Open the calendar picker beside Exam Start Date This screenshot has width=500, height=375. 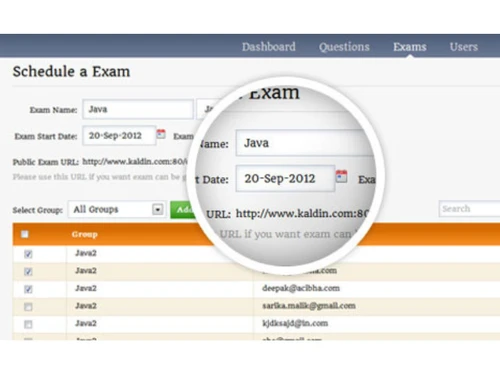[x=161, y=134]
